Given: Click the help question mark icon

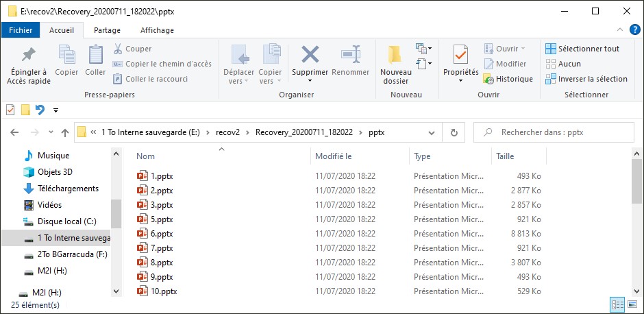Looking at the screenshot, I should [637, 30].
